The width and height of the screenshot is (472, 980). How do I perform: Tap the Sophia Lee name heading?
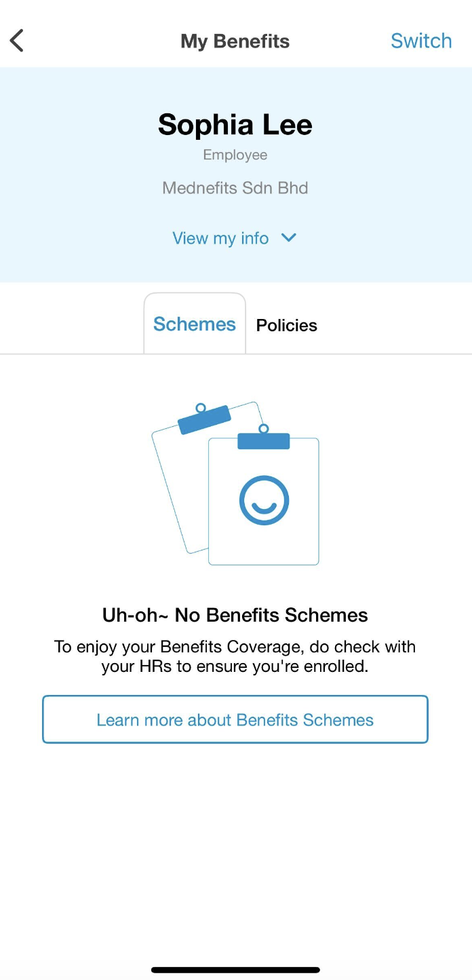[x=235, y=125]
